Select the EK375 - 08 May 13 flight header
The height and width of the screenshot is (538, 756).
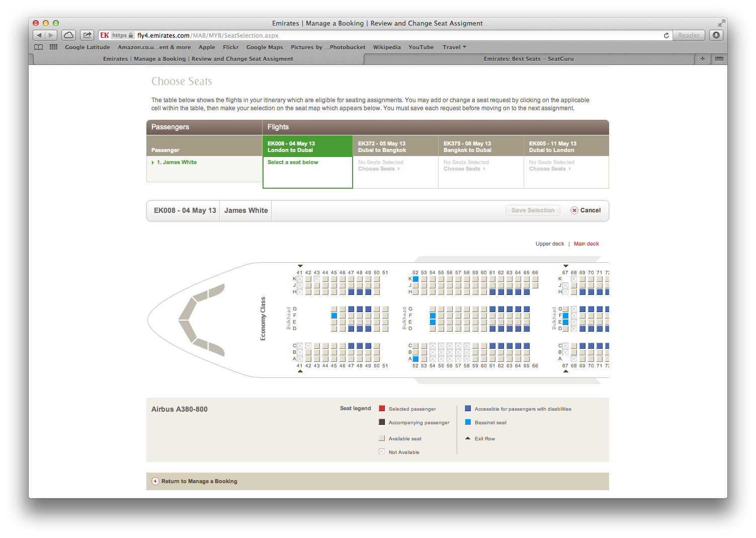point(481,146)
